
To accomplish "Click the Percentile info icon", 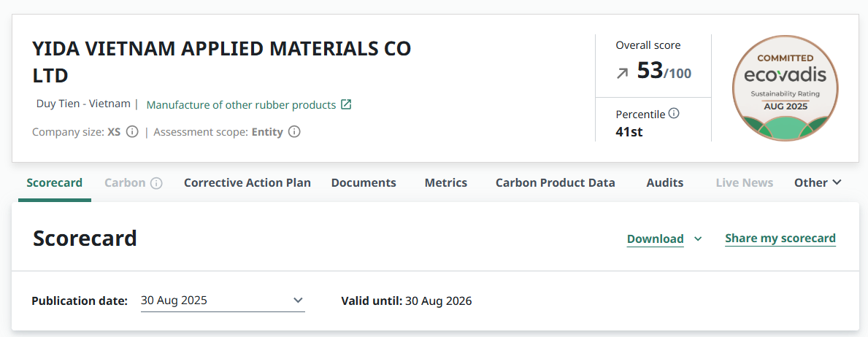I will point(674,114).
